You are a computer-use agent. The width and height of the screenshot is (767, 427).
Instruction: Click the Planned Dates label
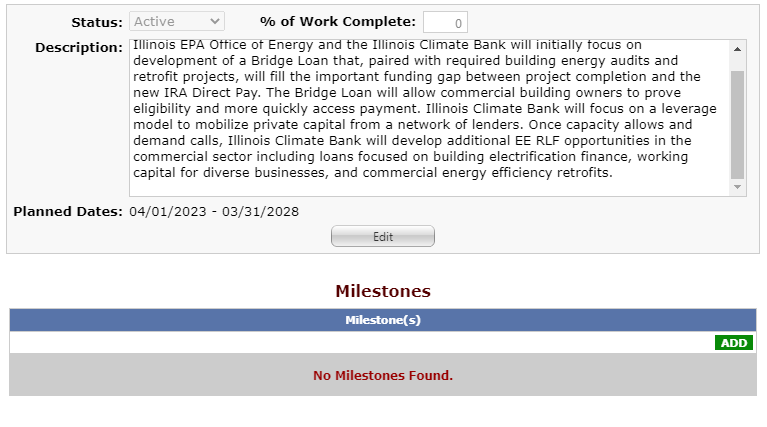point(67,211)
